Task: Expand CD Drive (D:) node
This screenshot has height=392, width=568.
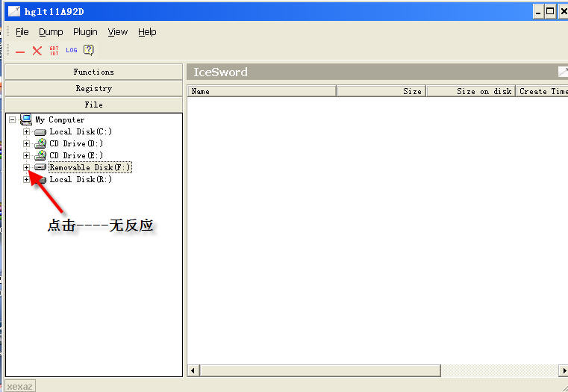Action: point(26,143)
